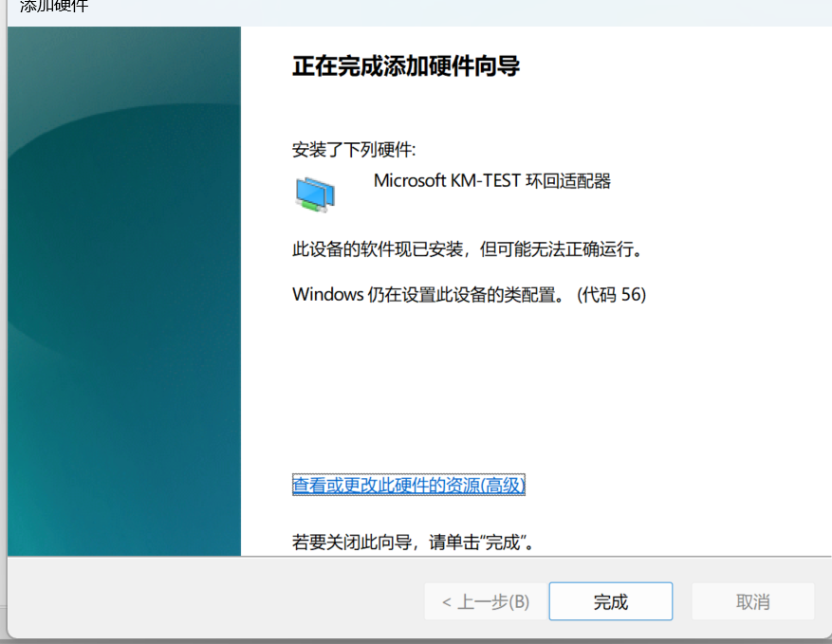Viewport: 832px width, 644px height.
Task: Click the 添加硬件 window title
Action: 53,7
